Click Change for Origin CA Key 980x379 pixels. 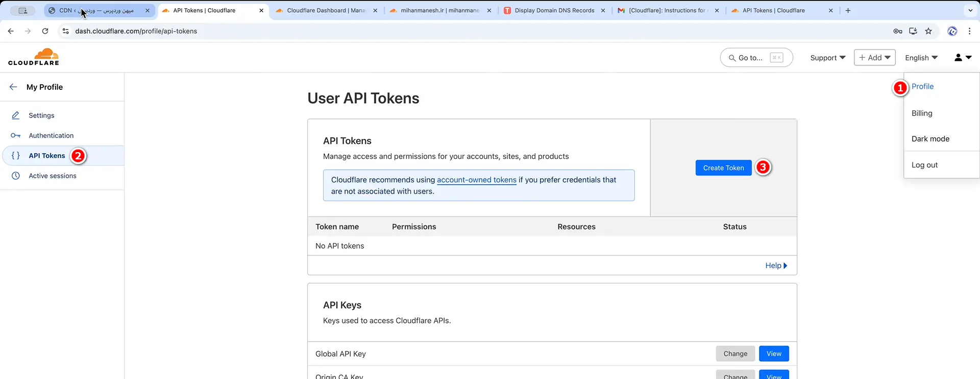point(735,375)
